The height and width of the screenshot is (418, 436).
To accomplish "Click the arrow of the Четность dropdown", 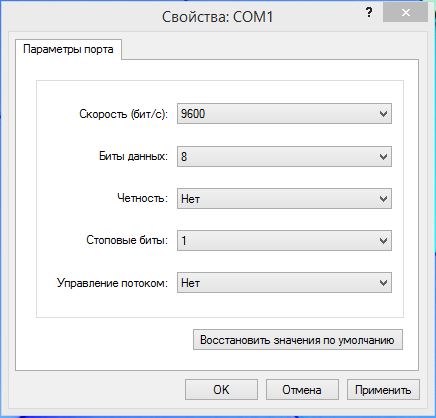I will 383,199.
